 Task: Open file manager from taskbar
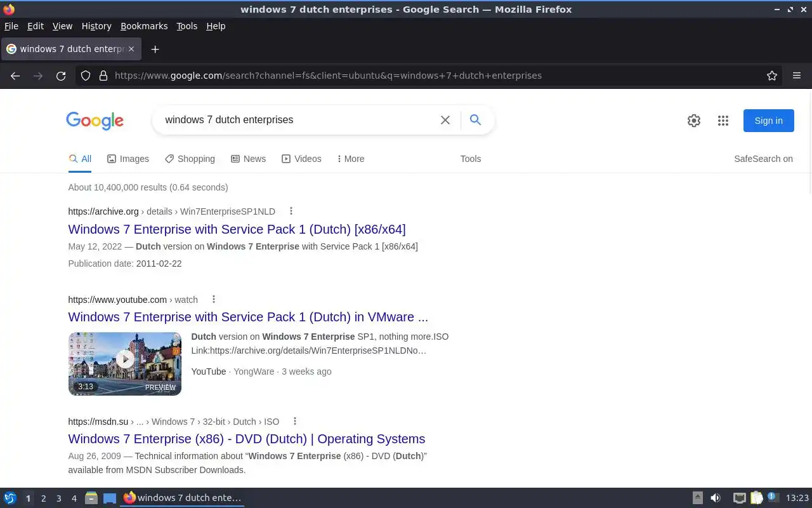[91, 498]
